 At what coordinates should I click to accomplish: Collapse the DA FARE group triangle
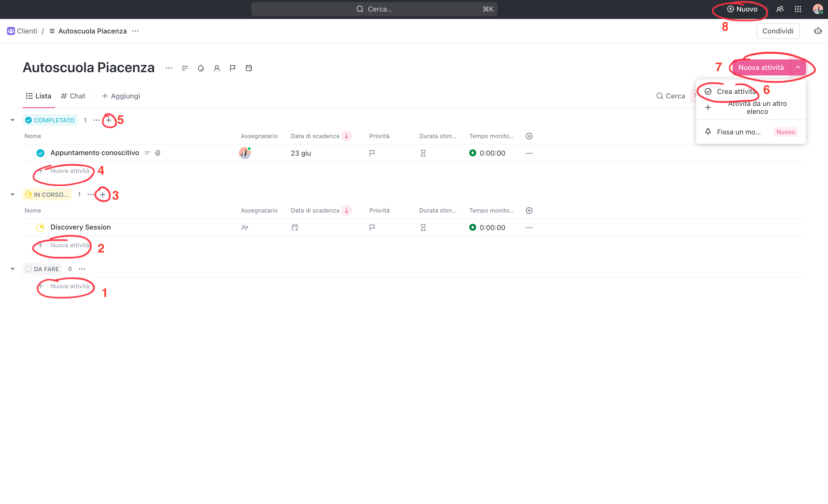pos(12,269)
